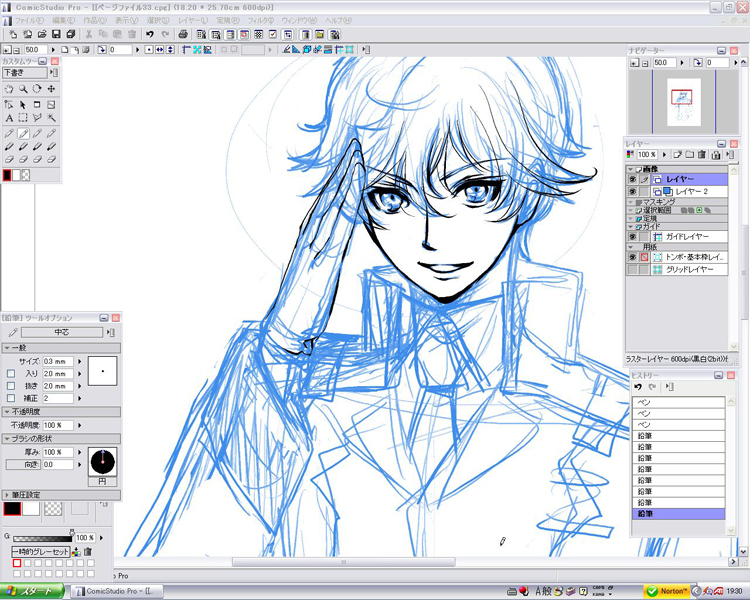Click the Navigator page thumbnail
Image resolution: width=750 pixels, height=600 pixels.
(684, 102)
